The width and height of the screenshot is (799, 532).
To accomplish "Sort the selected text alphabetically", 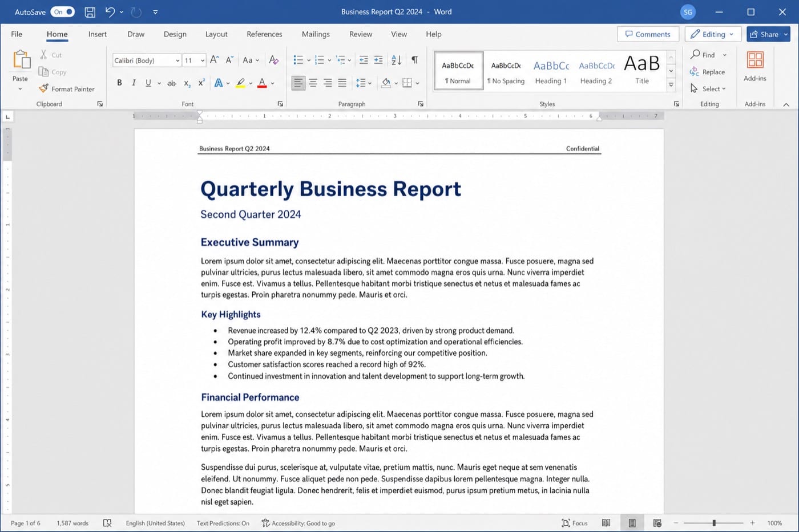I will [397, 60].
